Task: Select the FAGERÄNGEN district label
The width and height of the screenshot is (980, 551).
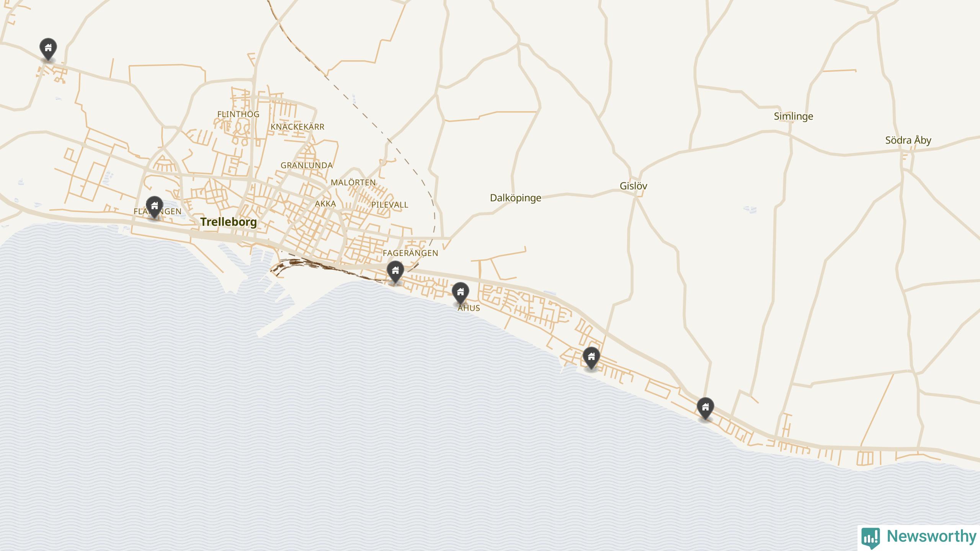Action: point(410,253)
